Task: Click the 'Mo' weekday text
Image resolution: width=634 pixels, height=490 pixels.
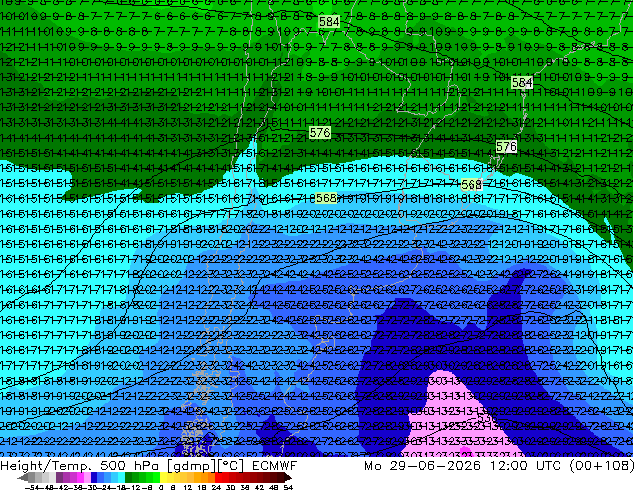Action: point(373,465)
